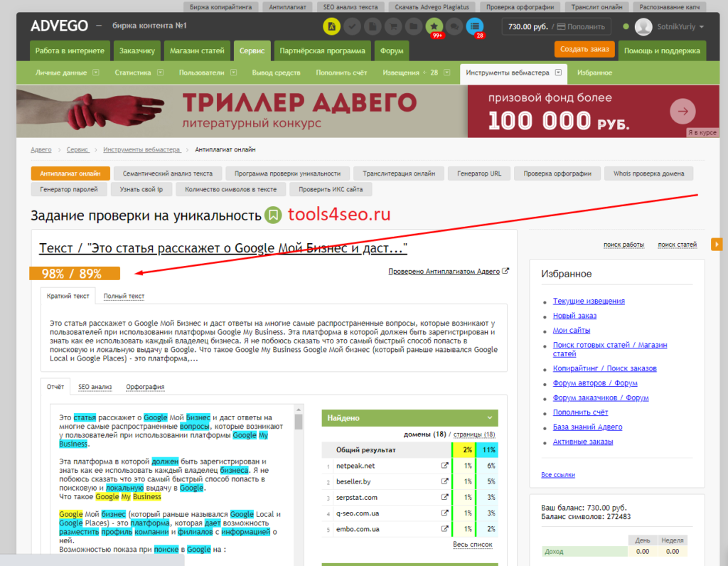Click the orange arrow tab at right edge
This screenshot has height=566, width=728.
point(717,244)
